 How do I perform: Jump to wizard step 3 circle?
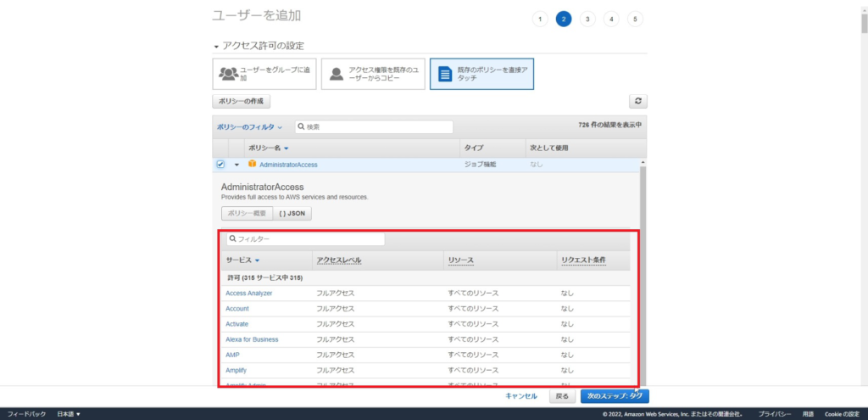click(x=587, y=19)
